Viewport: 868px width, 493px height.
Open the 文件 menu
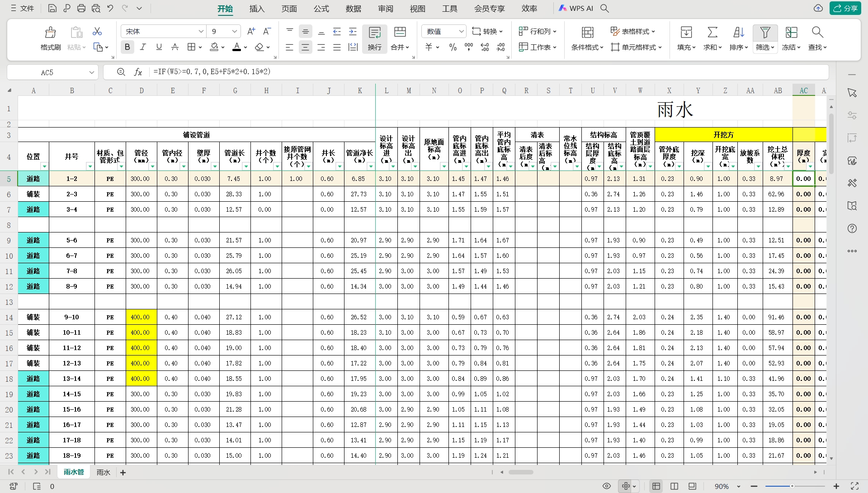(x=23, y=8)
